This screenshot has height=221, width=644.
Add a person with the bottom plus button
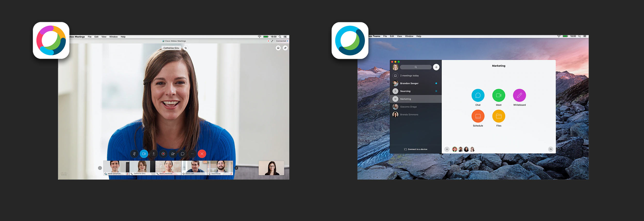(x=447, y=149)
